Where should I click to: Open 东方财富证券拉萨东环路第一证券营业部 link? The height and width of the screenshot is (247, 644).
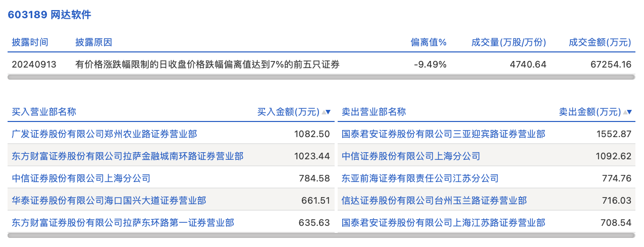coord(123,223)
